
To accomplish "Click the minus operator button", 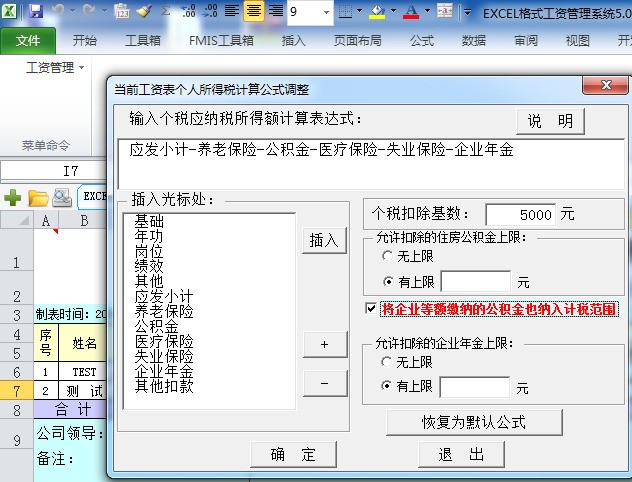I will [324, 383].
